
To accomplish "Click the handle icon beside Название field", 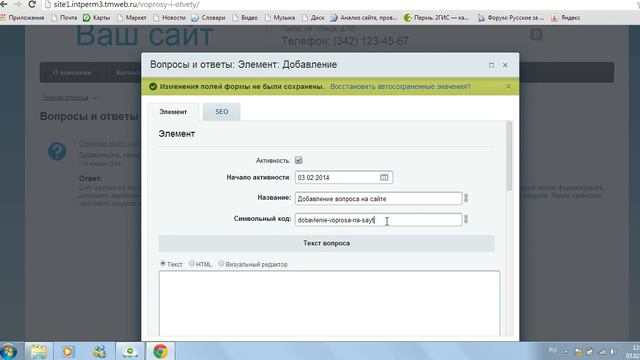I will pos(466,198).
